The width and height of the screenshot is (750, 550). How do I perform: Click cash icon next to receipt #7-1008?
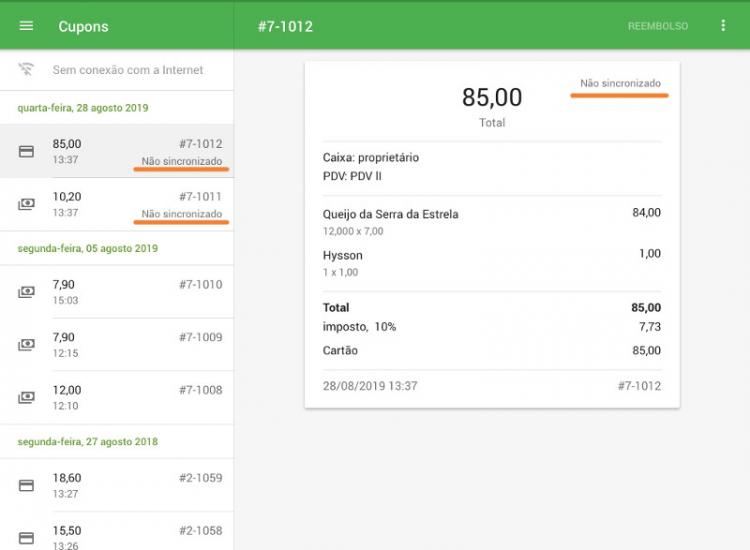26,398
